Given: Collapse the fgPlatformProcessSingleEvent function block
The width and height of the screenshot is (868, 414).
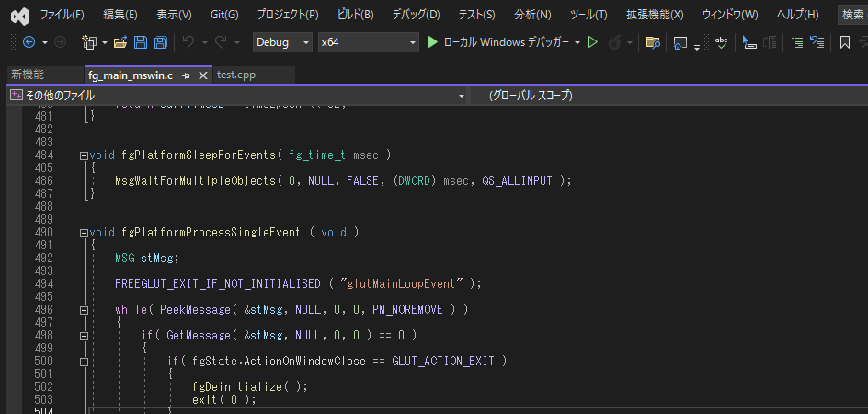Looking at the screenshot, I should click(x=85, y=233).
